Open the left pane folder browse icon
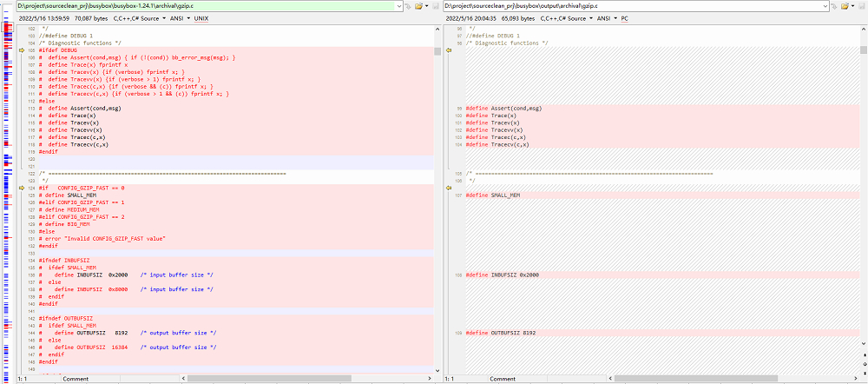868x384 pixels. (418, 6)
